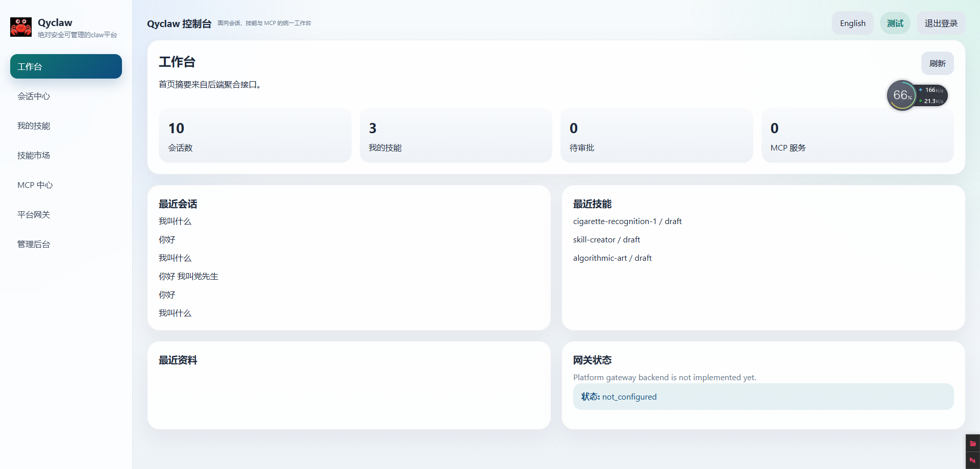Click the 最近技能 section heading

(x=592, y=204)
